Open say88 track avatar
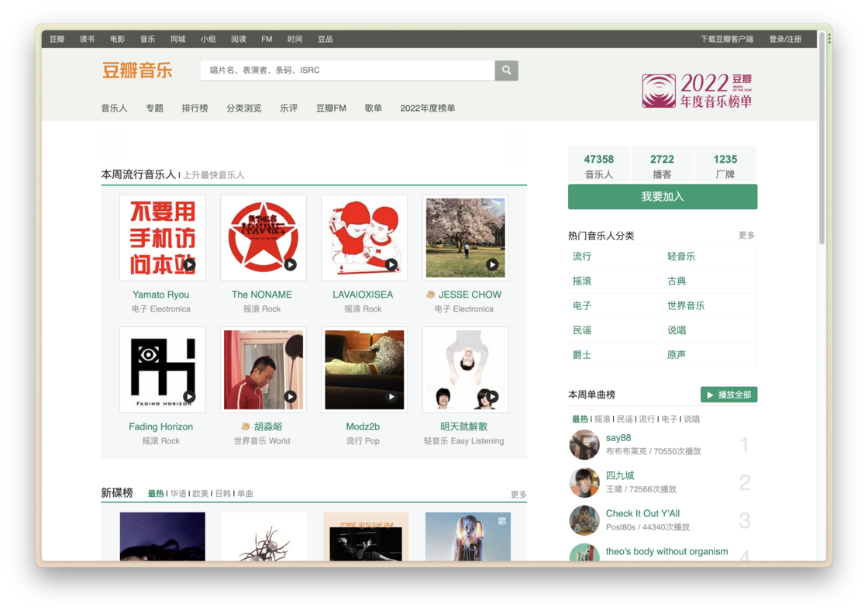 (584, 444)
